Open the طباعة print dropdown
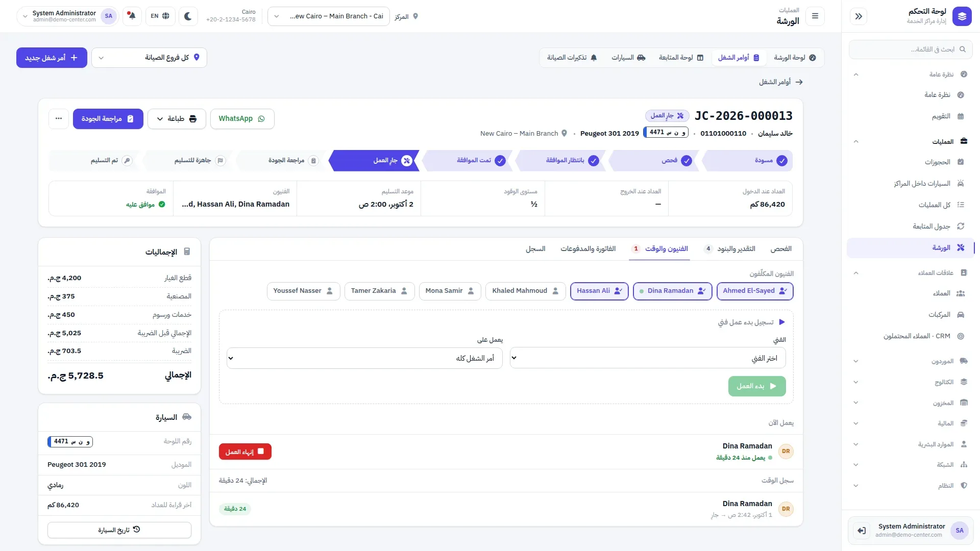 [177, 119]
